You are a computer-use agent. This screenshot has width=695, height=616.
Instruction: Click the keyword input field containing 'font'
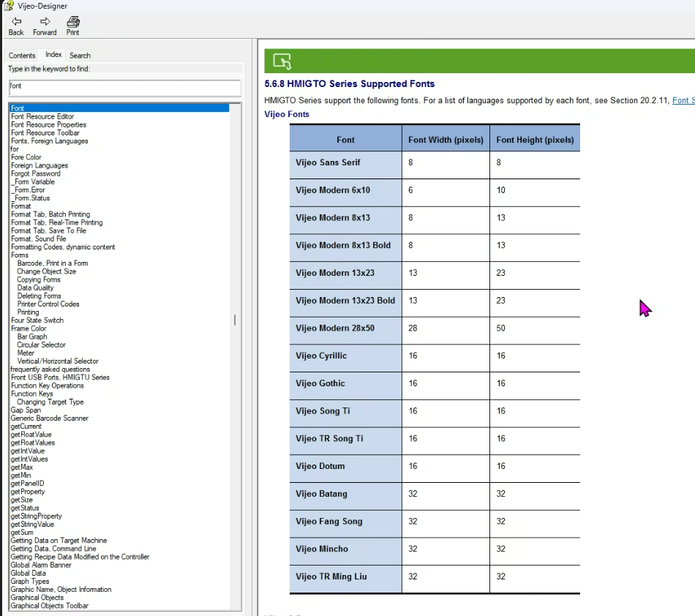(124, 88)
